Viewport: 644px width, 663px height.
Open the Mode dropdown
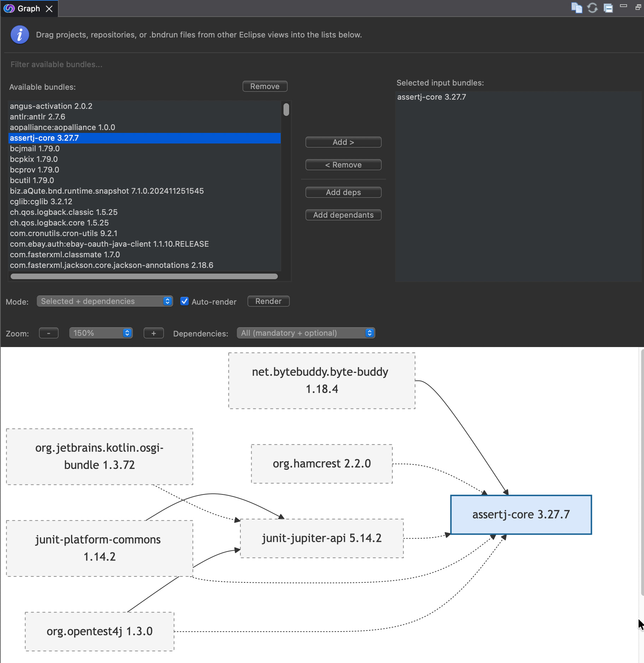point(105,301)
